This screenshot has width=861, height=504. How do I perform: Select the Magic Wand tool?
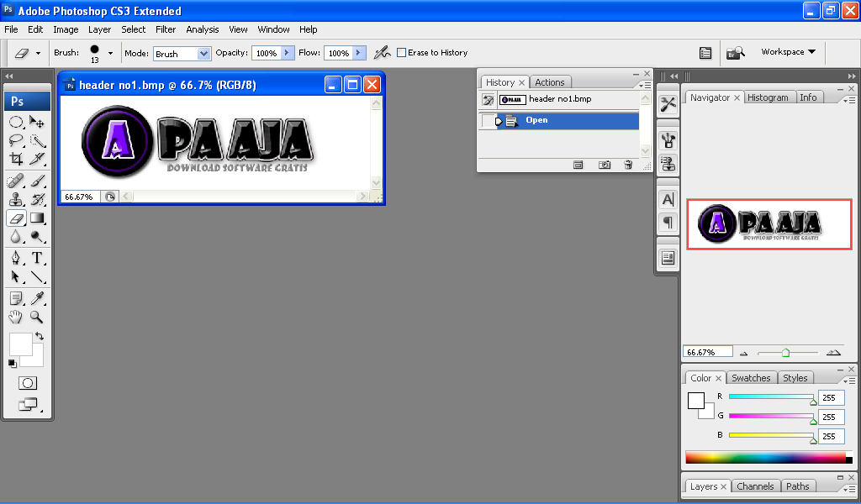[x=37, y=140]
